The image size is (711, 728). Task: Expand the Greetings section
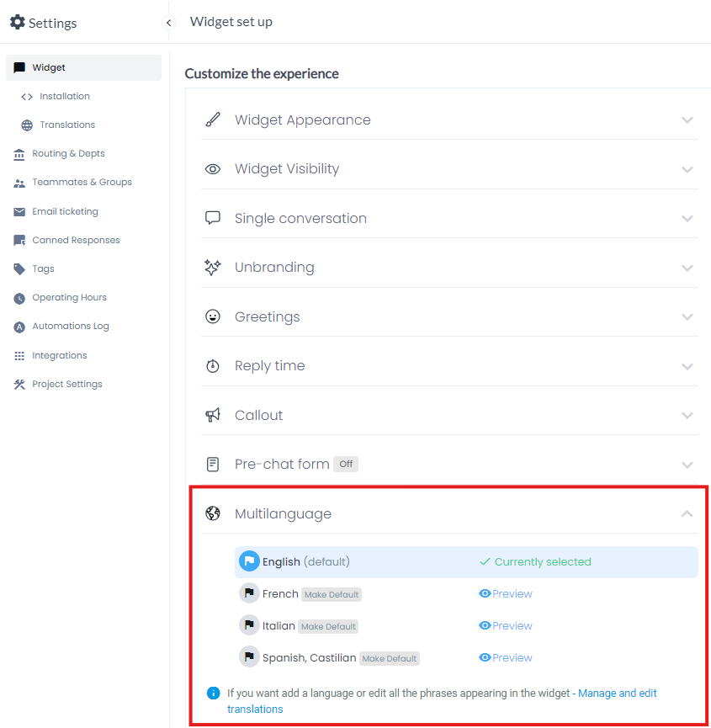pos(687,317)
